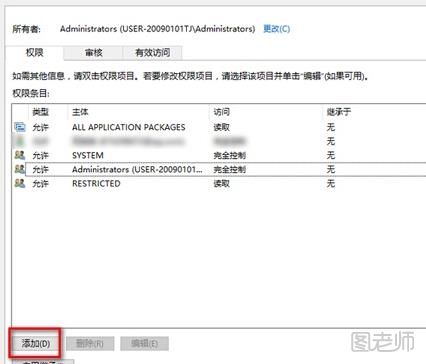Click 无 in the RESTRICTED row
The height and width of the screenshot is (364, 426).
[331, 183]
